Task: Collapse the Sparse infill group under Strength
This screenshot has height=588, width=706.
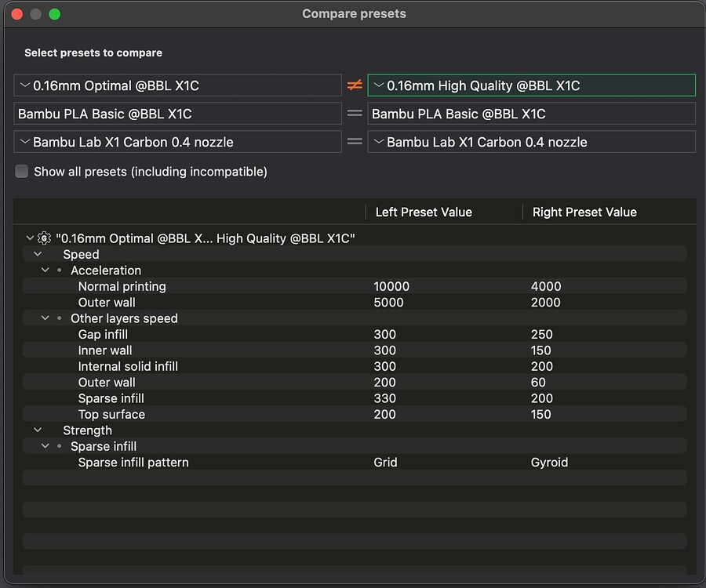Action: pyautogui.click(x=45, y=446)
